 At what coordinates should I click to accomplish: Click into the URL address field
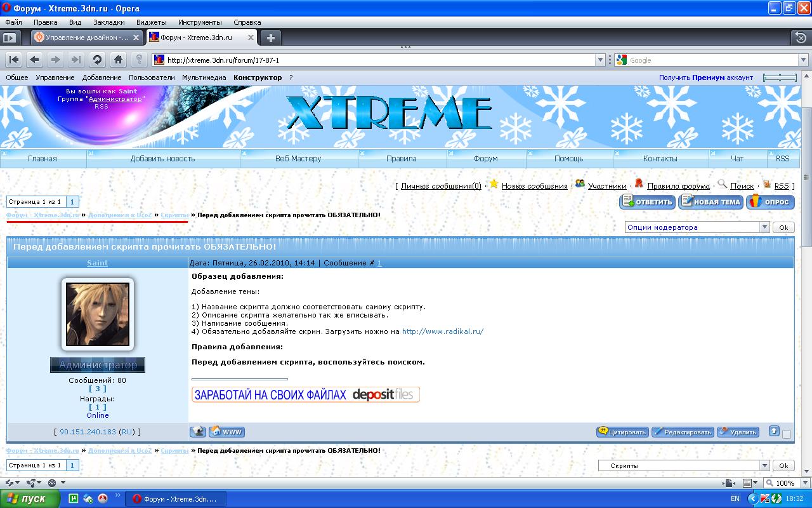[379, 60]
